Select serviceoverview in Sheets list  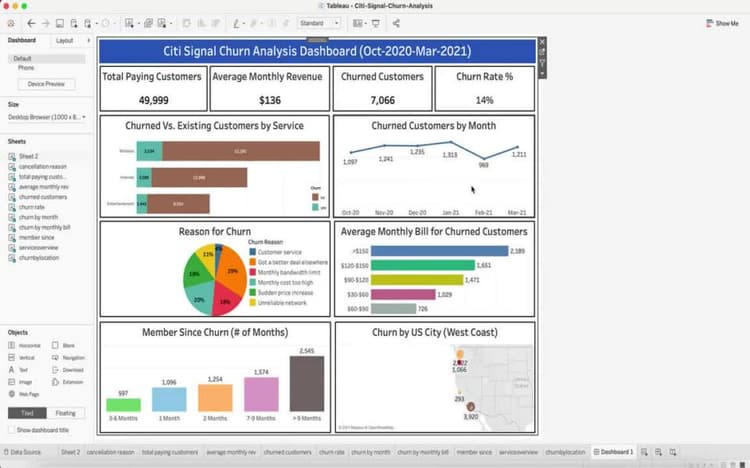(x=38, y=247)
